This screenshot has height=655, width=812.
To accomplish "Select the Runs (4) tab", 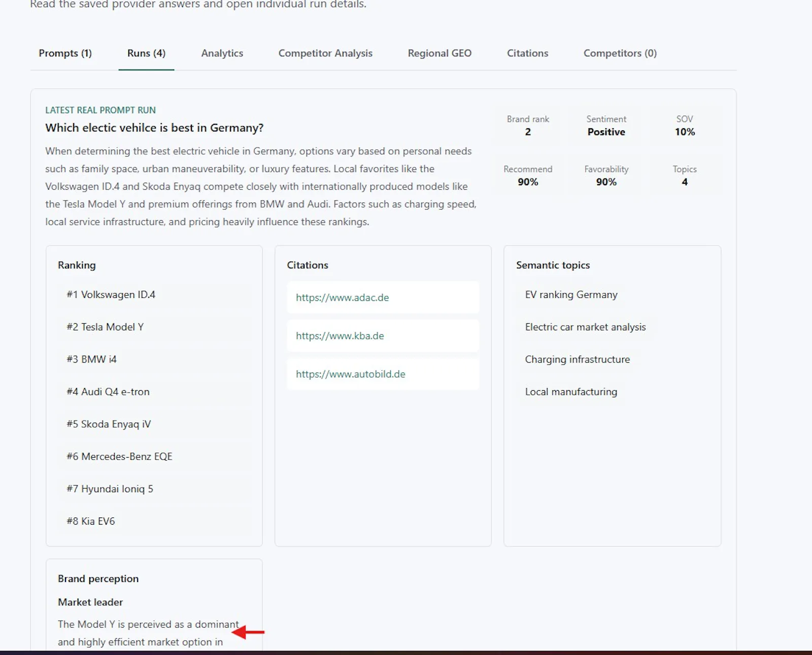I will (x=146, y=53).
